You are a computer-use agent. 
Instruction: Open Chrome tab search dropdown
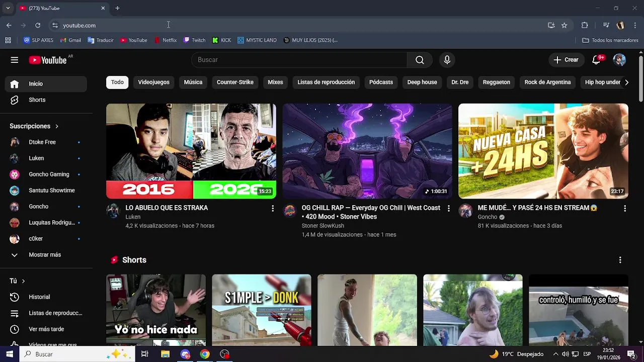coord(8,8)
